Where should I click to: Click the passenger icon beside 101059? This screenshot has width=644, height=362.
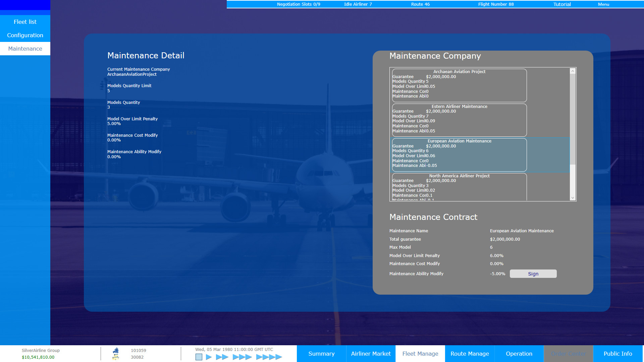[115, 350]
